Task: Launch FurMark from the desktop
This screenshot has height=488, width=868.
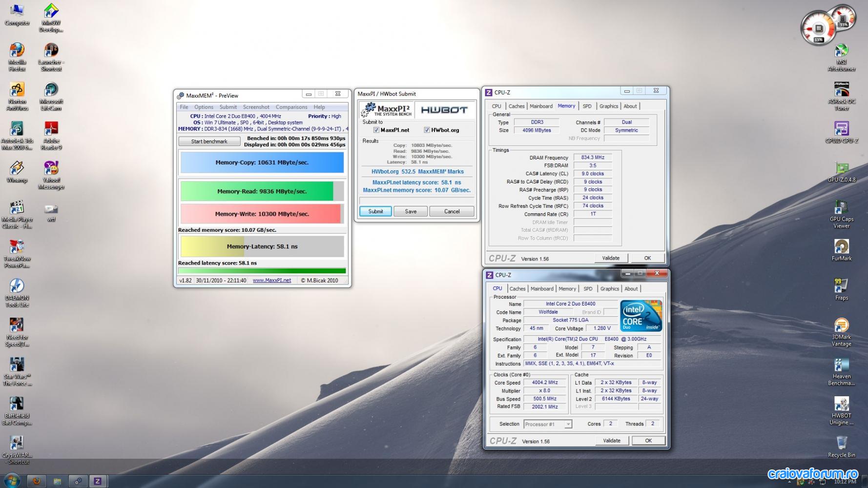Action: (x=842, y=250)
